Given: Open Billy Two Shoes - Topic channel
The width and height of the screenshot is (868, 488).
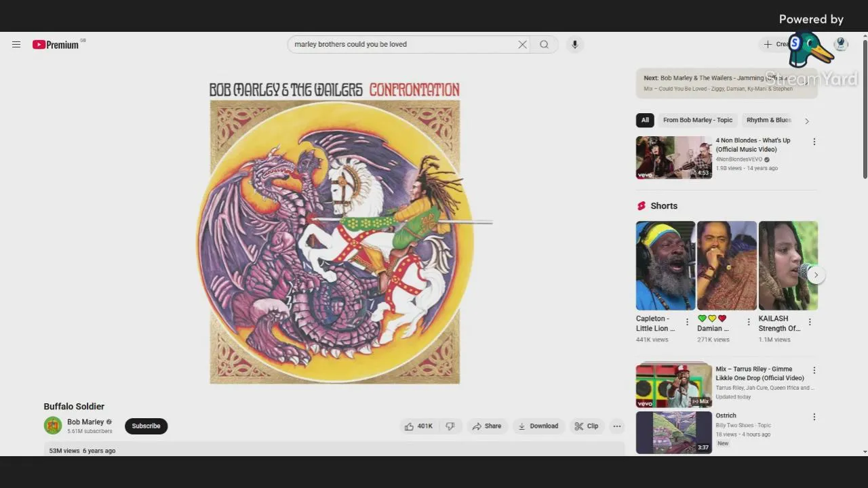Looking at the screenshot, I should 743,426.
